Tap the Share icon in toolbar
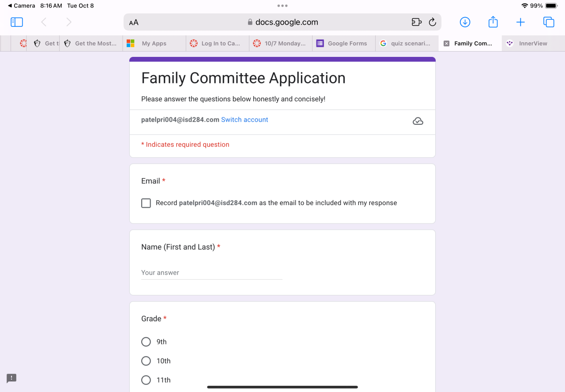 pyautogui.click(x=493, y=22)
